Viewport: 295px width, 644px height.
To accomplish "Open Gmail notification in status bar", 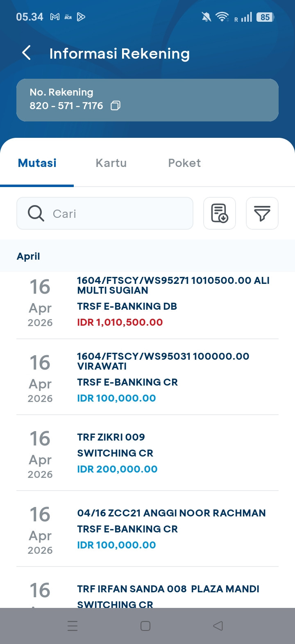I will 55,17.
